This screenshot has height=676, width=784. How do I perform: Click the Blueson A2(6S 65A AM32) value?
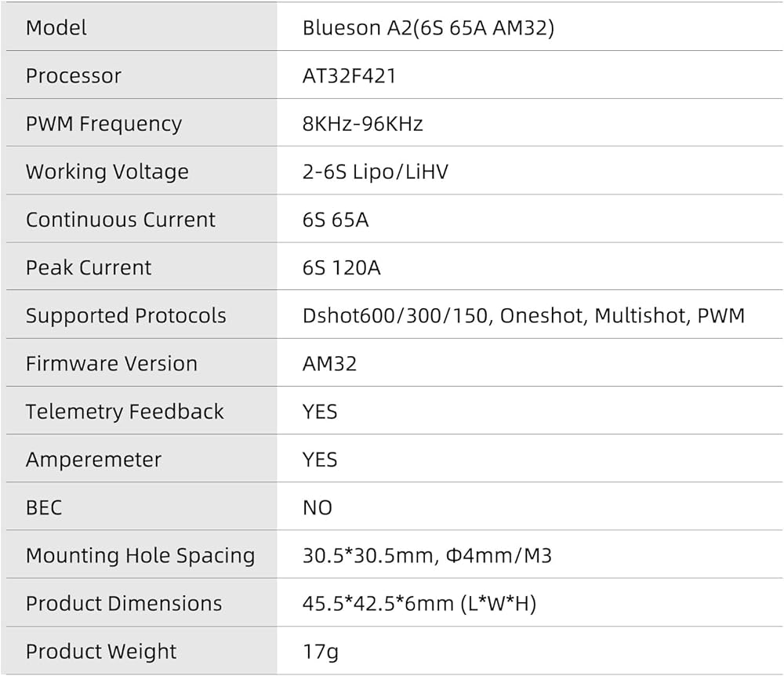[428, 28]
